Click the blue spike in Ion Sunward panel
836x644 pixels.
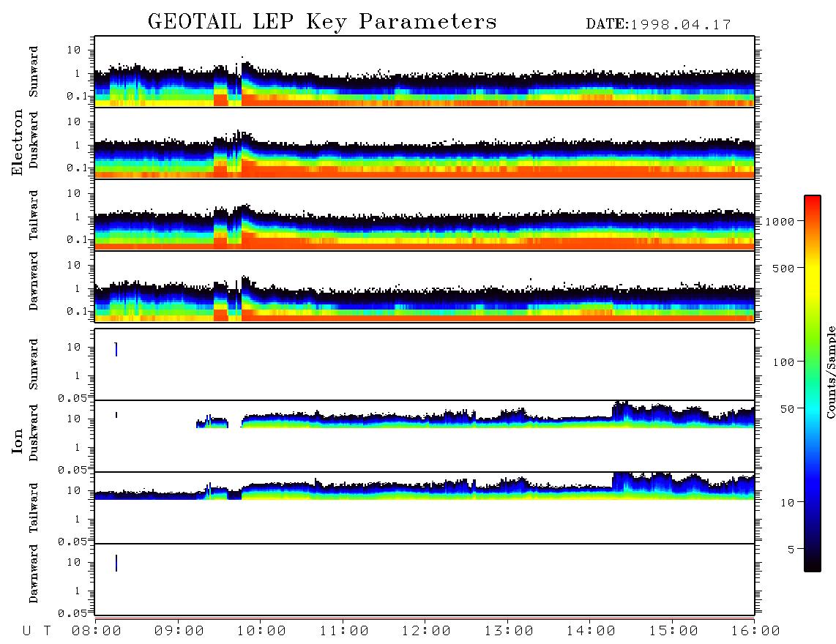tap(116, 349)
